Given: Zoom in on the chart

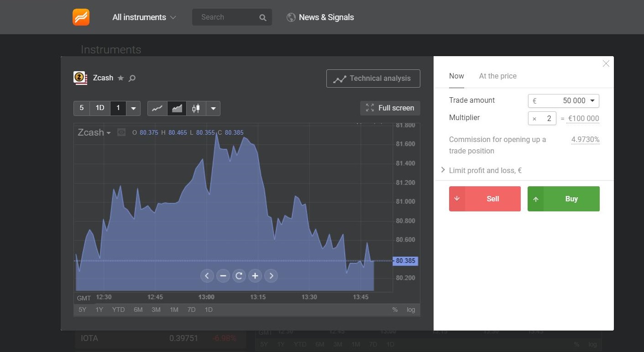Looking at the screenshot, I should 255,276.
